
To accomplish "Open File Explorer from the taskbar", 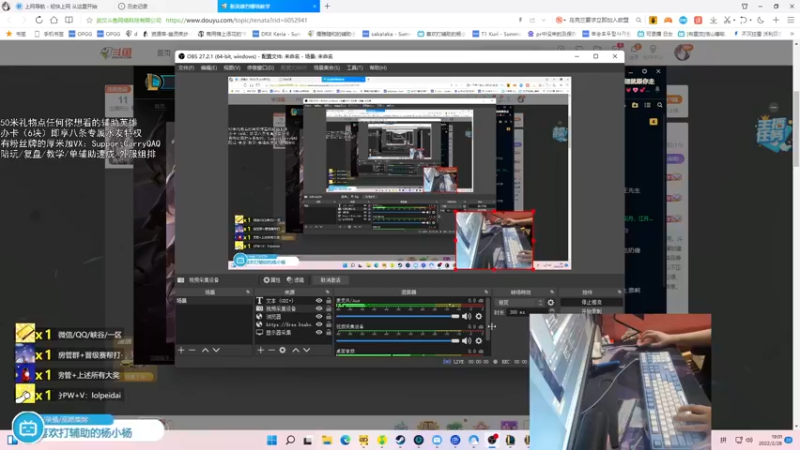I will (327, 440).
